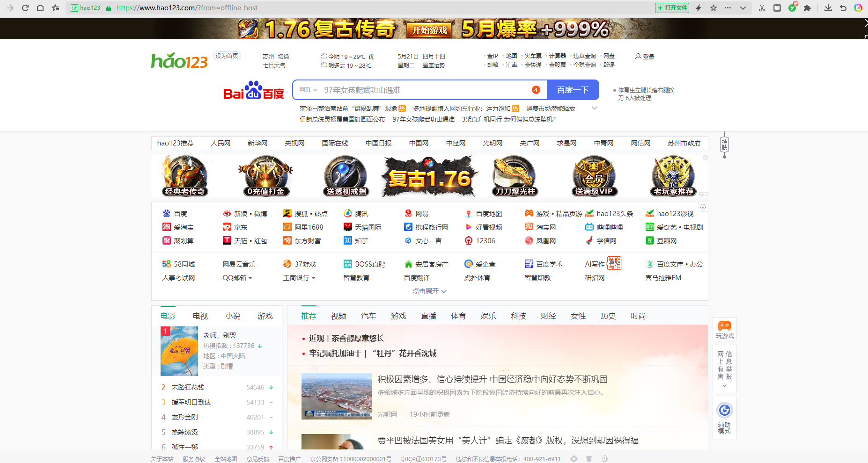Open the 经典老传奇 game icon
Viewport: 868px width, 463px height.
(185, 176)
